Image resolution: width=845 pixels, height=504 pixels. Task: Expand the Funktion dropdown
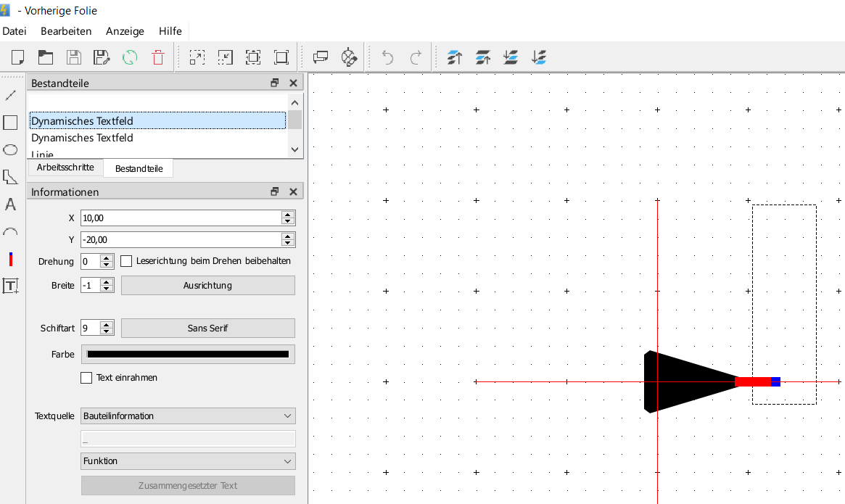tap(188, 461)
